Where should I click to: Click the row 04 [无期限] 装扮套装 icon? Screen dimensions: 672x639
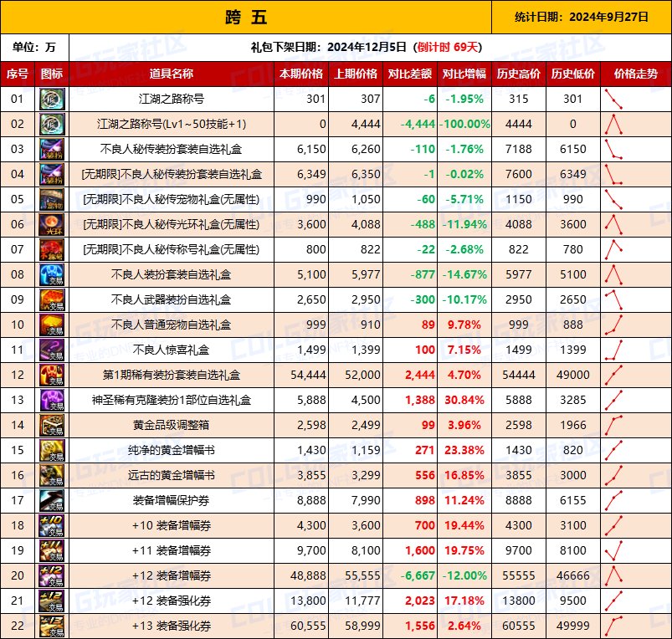pyautogui.click(x=52, y=174)
